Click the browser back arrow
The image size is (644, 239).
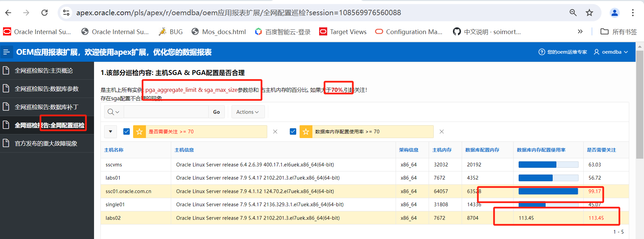pos(8,13)
